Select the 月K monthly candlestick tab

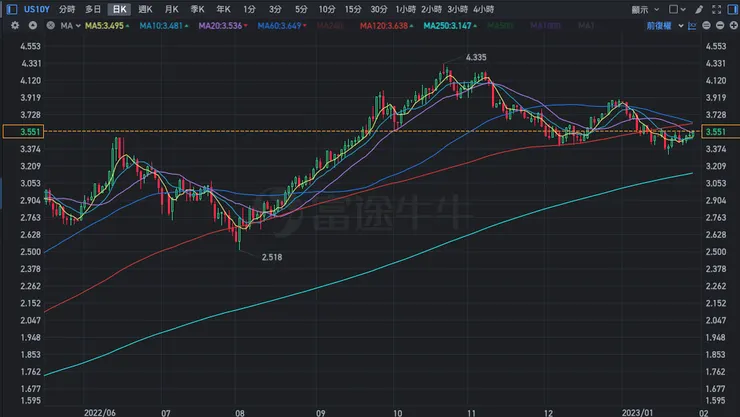pos(172,9)
